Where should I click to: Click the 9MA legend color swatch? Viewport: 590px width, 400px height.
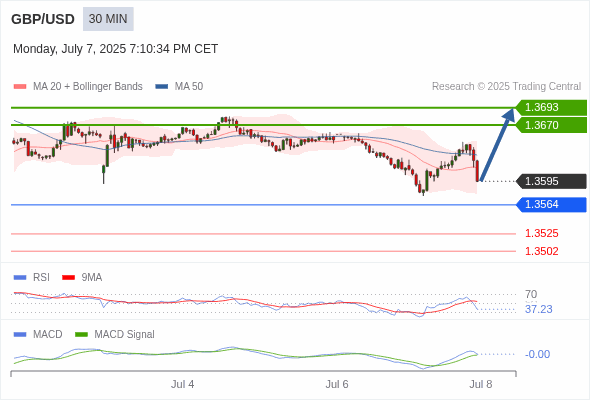[x=68, y=278]
